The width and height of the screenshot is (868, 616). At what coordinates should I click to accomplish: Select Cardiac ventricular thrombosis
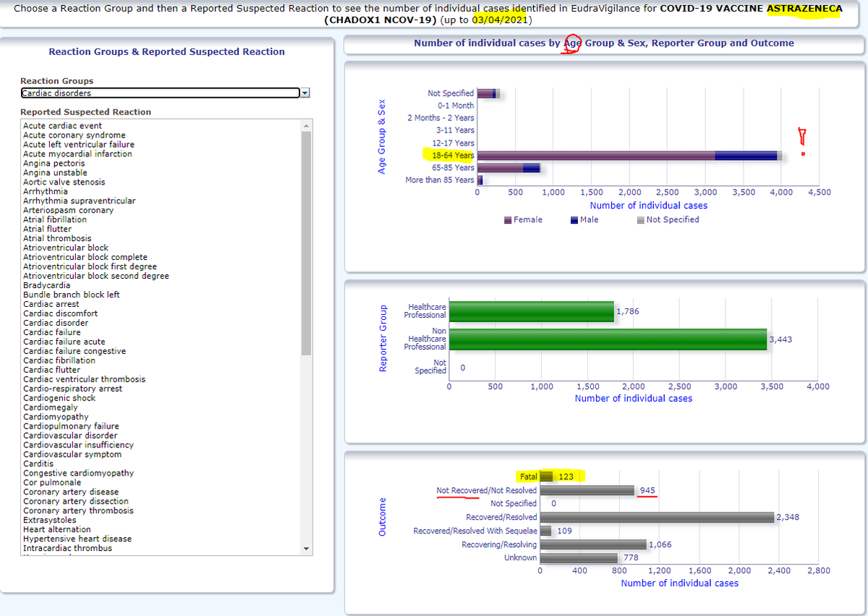[x=84, y=379]
